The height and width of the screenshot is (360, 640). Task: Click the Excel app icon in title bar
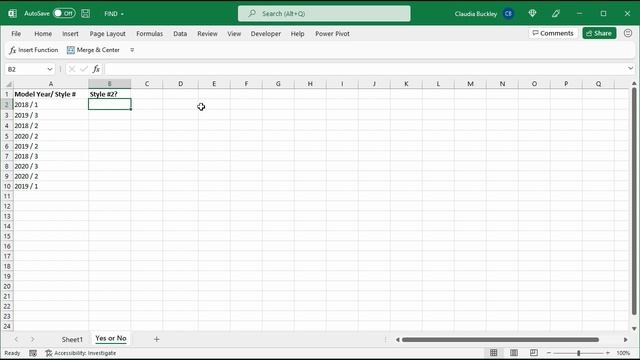12,13
